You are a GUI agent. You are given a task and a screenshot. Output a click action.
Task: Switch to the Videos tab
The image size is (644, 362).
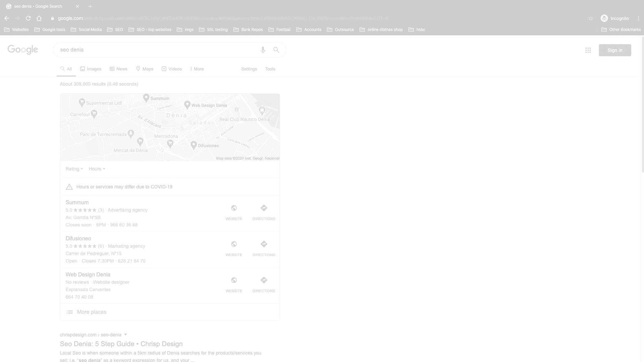[172, 69]
